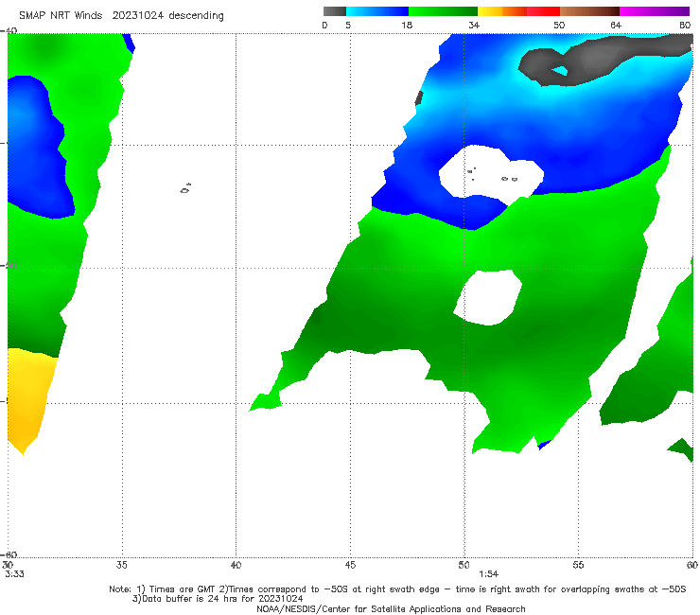Image resolution: width=700 pixels, height=615 pixels.
Task: Click the colorbar label "80" at the right end
Action: (685, 26)
